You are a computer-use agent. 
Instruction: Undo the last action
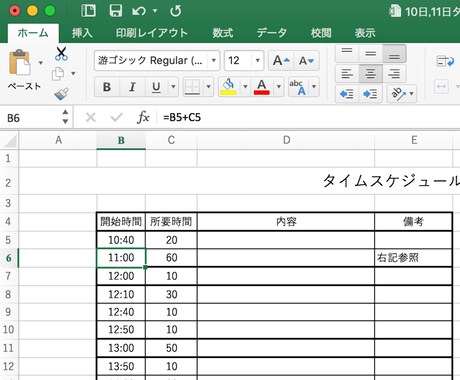click(x=139, y=11)
